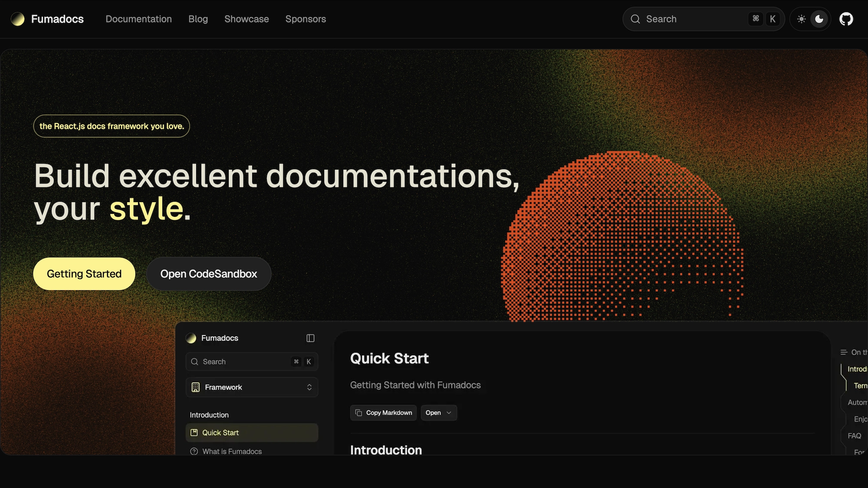This screenshot has width=868, height=488.
Task: Jump to FAQ in table of contents
Action: 854,436
